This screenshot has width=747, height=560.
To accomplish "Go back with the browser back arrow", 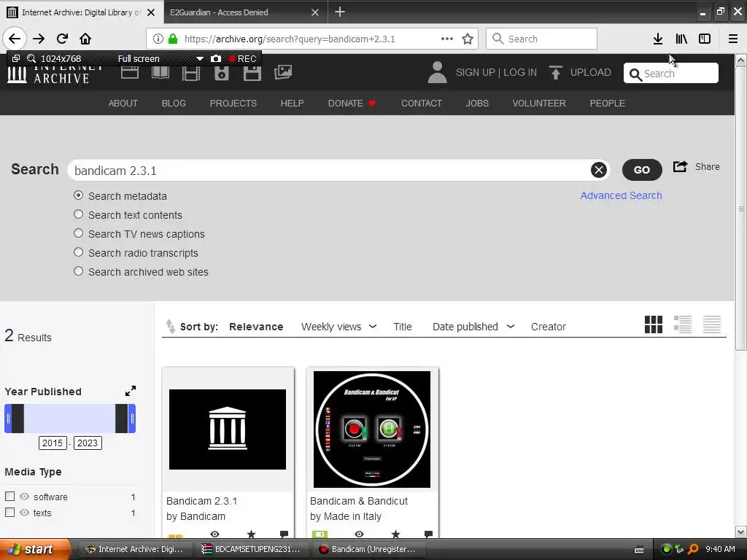I will [x=15, y=39].
